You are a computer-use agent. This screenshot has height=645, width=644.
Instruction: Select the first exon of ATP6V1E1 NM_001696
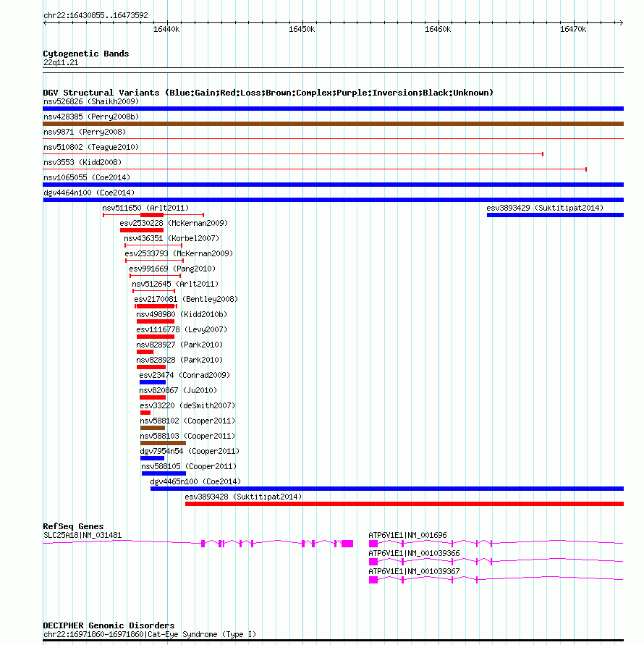coord(373,544)
